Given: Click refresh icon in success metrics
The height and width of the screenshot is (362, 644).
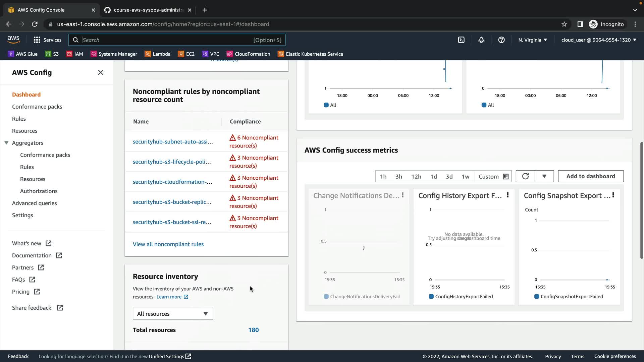Looking at the screenshot, I should (525, 176).
